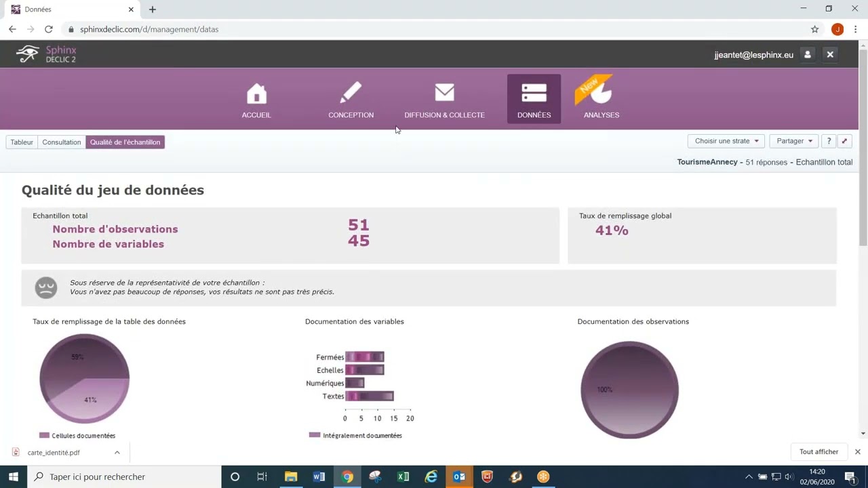Viewport: 868px width, 488px height.
Task: Open the Choisir une strate dropdown
Action: click(726, 141)
